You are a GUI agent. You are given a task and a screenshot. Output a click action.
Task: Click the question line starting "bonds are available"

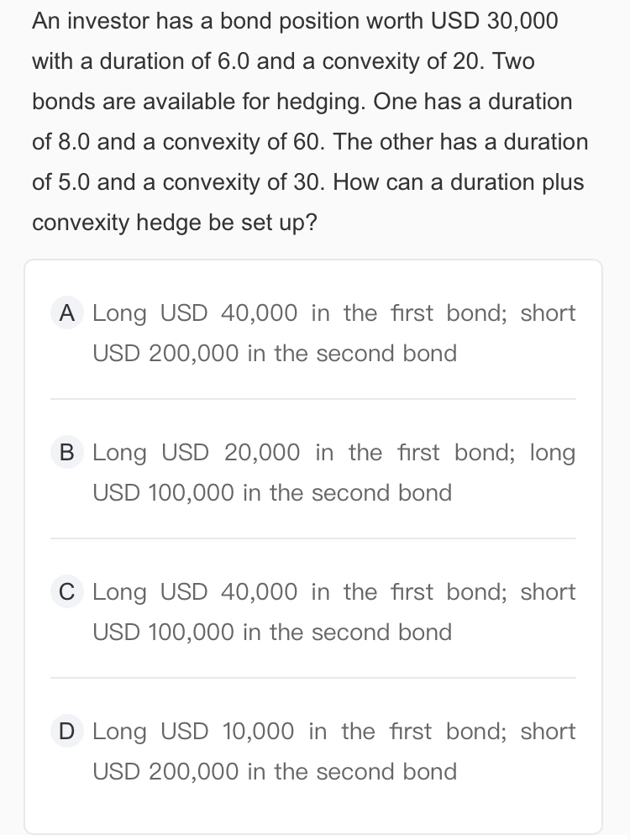tap(302, 102)
